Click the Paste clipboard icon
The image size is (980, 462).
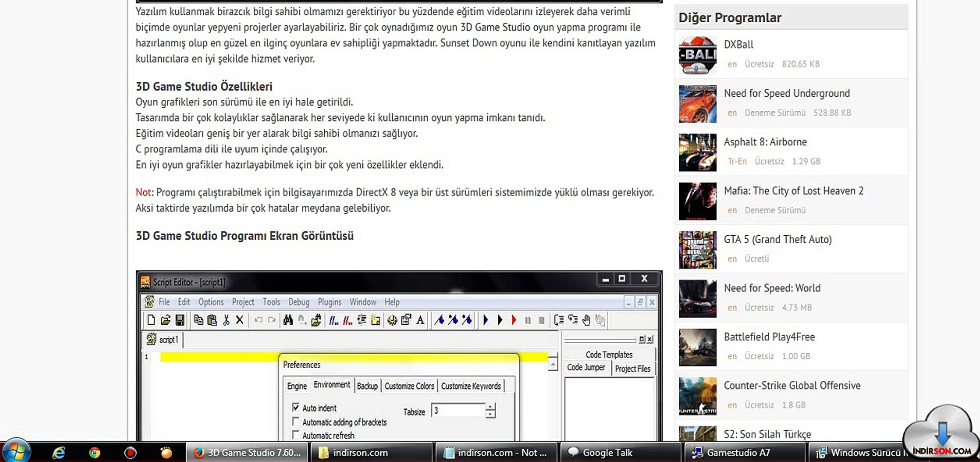[x=212, y=320]
